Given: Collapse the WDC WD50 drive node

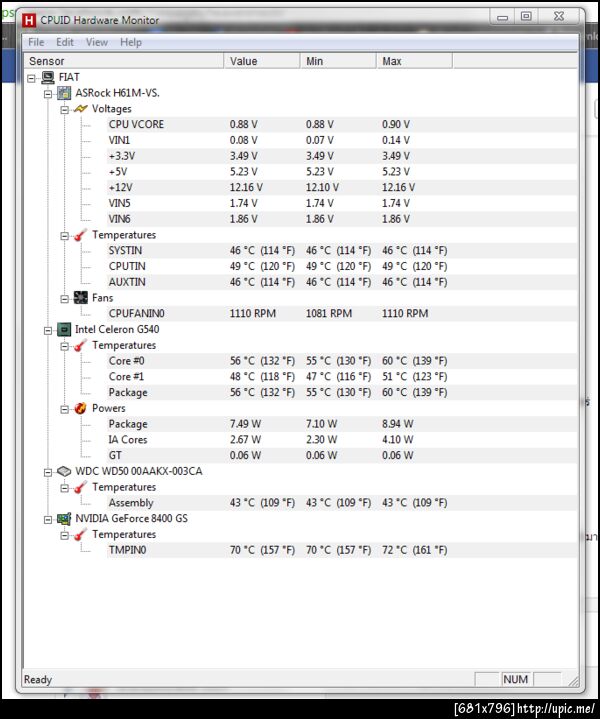Looking at the screenshot, I should (x=48, y=472).
